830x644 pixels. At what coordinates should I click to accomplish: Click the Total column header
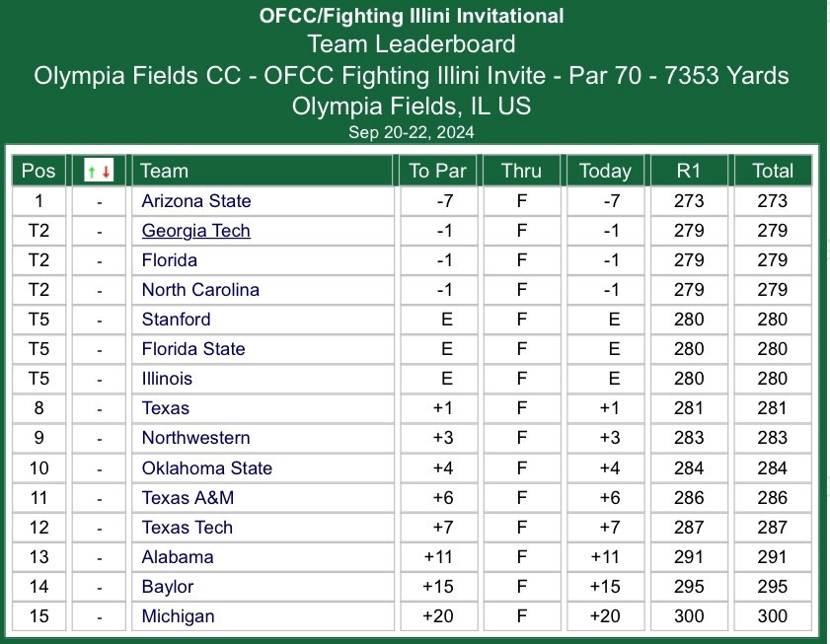(773, 171)
